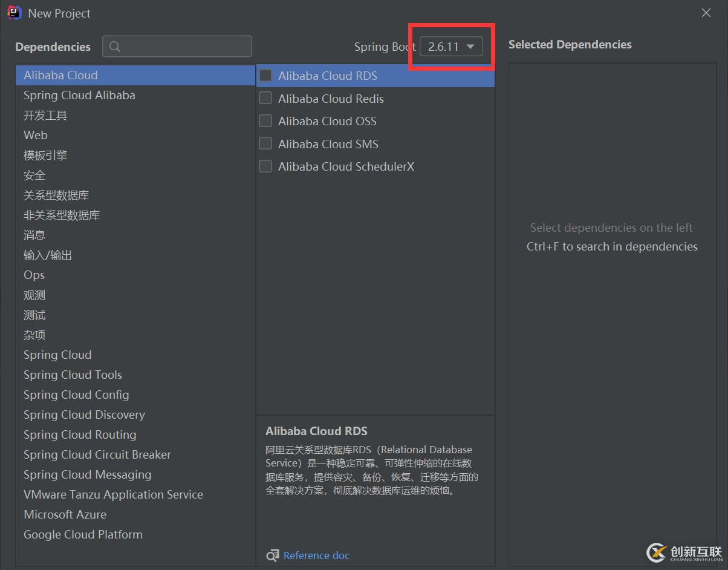
Task: Choose the 关系型数据库 category
Action: click(135, 195)
